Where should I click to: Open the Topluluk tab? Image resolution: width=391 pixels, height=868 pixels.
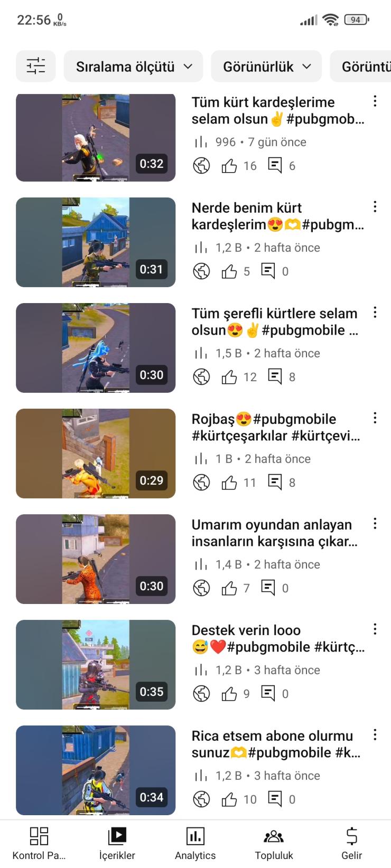coord(274,844)
